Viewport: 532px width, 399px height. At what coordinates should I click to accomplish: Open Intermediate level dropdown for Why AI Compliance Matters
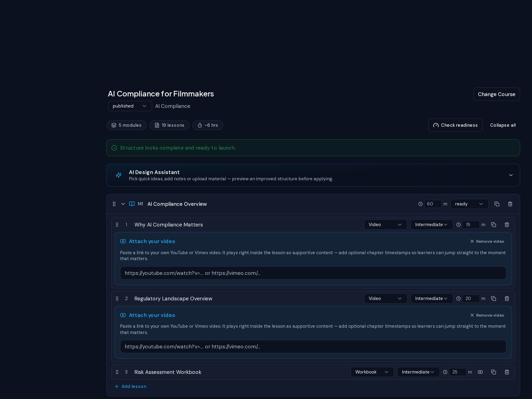432,225
